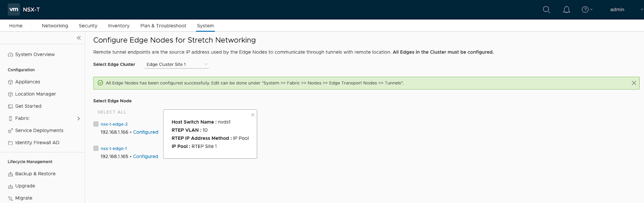Expand the Fabric sidebar section
This screenshot has width=644, height=203.
pos(78,119)
